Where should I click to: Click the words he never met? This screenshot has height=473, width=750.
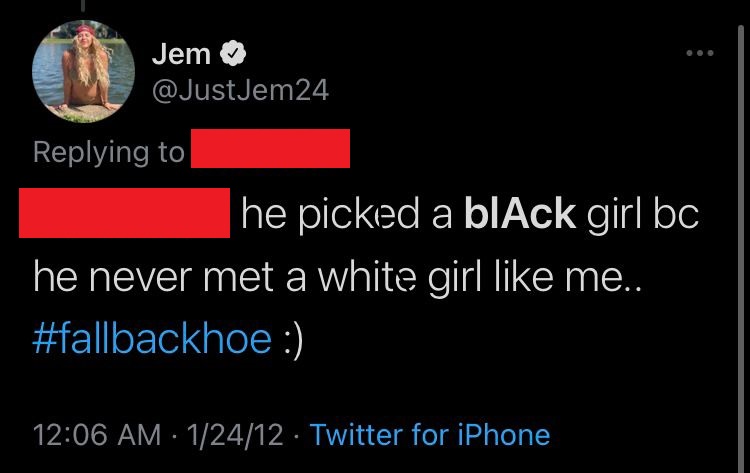154,276
